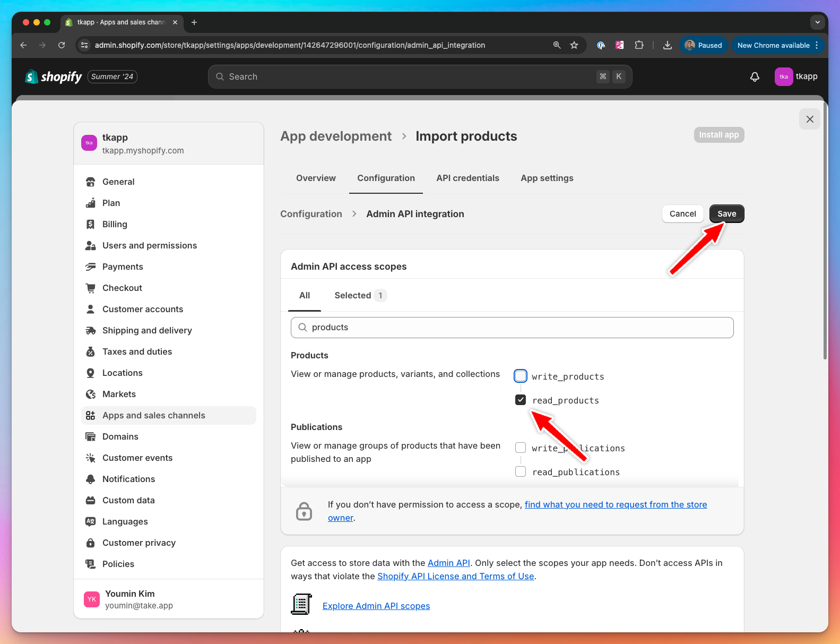Screen dimensions: 840x644
Task: Uncheck the read_products scope checkbox
Action: tap(521, 400)
